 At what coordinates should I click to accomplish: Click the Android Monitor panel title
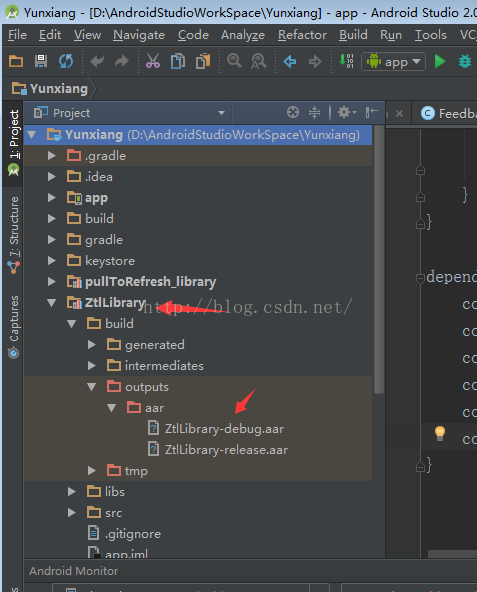(x=74, y=571)
